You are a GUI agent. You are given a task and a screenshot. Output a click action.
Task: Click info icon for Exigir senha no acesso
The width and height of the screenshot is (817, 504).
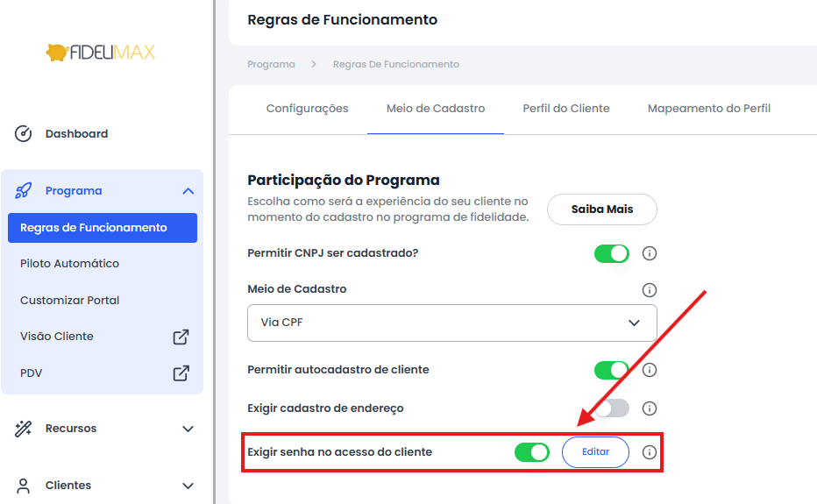[x=650, y=452]
